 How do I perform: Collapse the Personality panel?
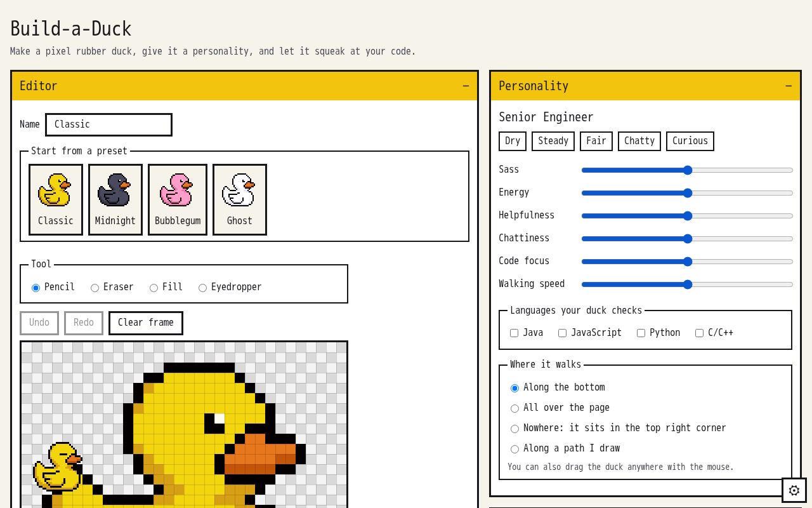(788, 86)
